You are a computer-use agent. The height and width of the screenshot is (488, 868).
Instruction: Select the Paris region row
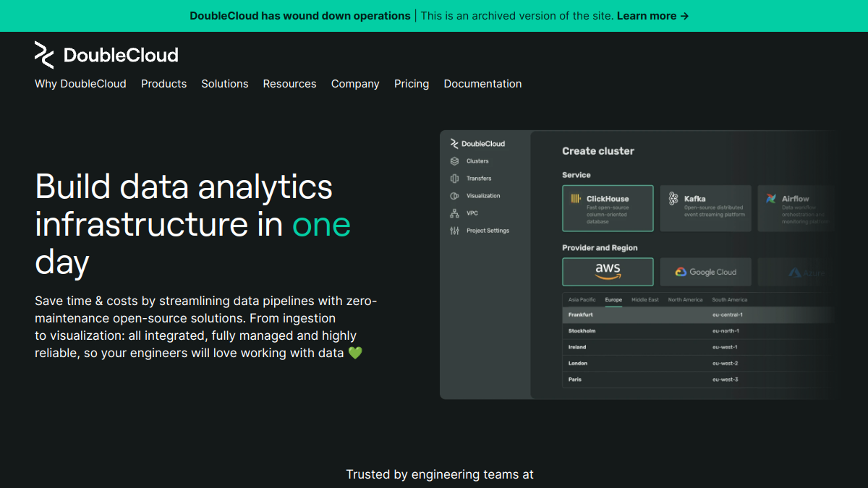tap(698, 380)
